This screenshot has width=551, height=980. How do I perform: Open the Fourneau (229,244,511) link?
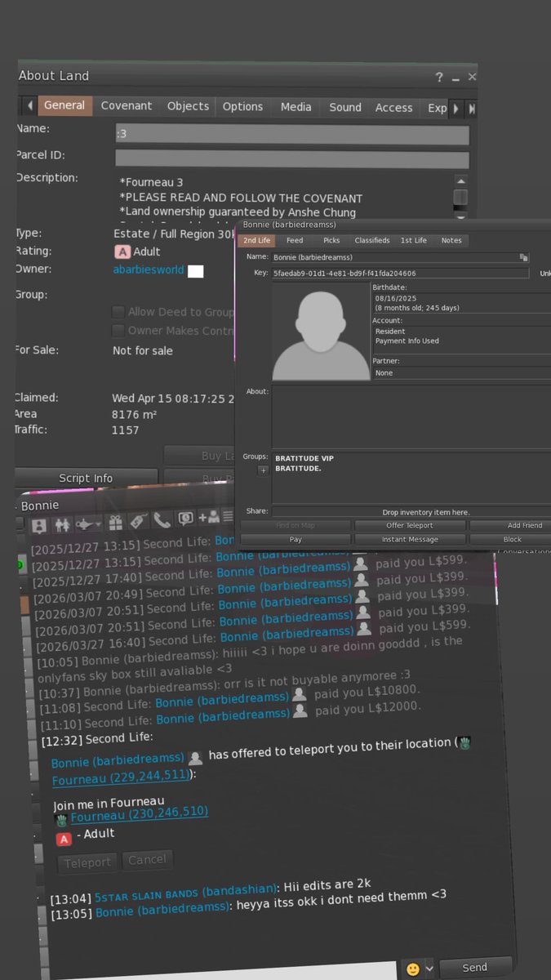(120, 778)
